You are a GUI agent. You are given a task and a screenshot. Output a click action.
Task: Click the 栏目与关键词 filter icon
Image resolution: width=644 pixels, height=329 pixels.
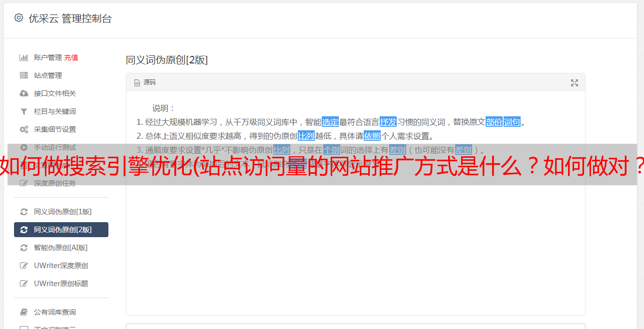point(23,111)
